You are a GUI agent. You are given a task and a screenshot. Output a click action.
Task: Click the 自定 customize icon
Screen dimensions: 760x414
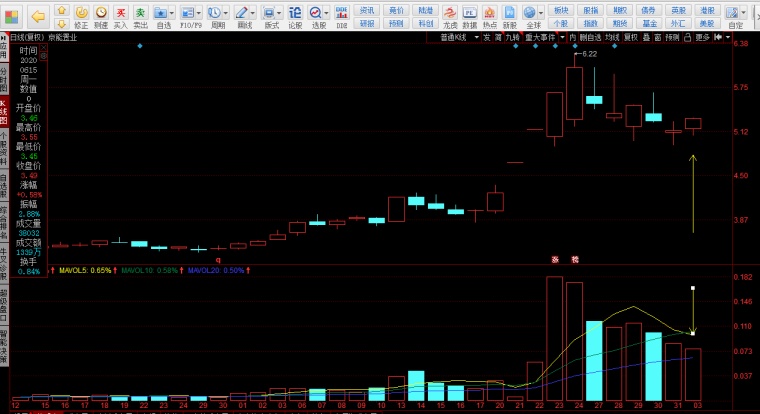click(x=732, y=12)
